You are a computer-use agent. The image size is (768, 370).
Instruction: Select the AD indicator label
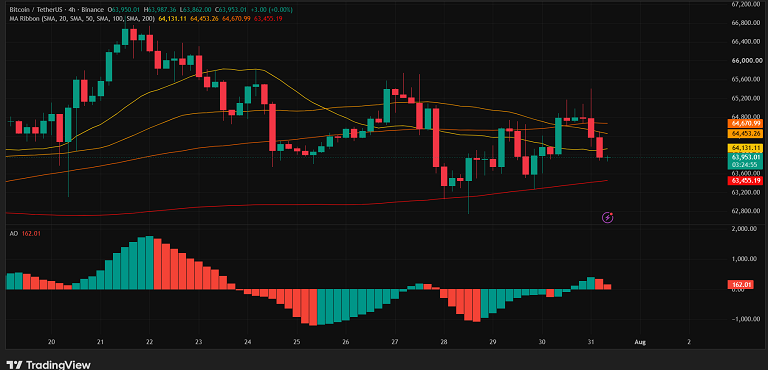13,234
